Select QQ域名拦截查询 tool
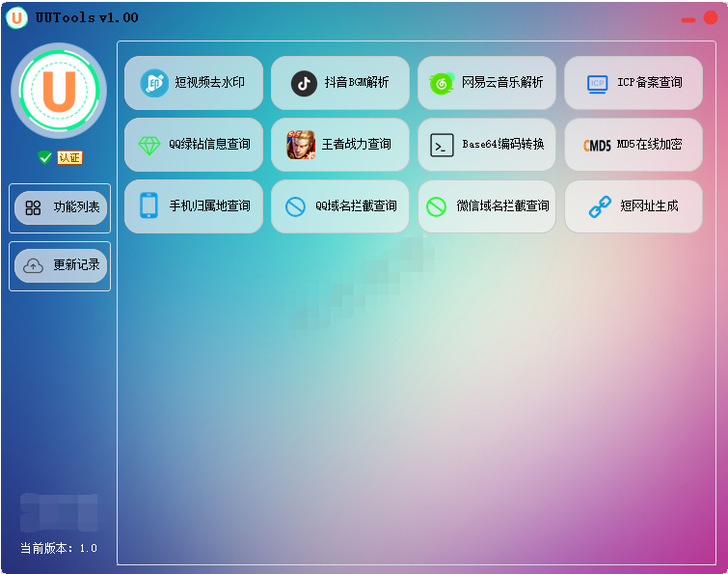The width and height of the screenshot is (728, 574). click(340, 206)
